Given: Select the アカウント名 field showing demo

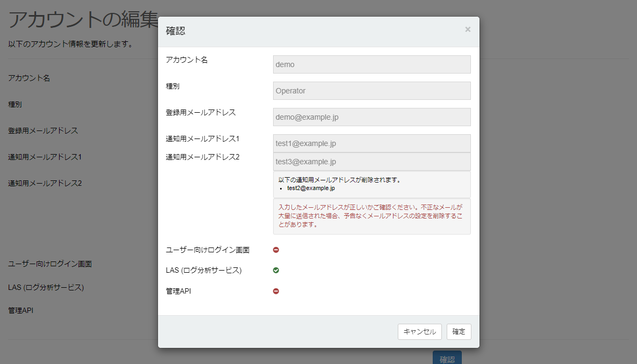Looking at the screenshot, I should pos(371,64).
